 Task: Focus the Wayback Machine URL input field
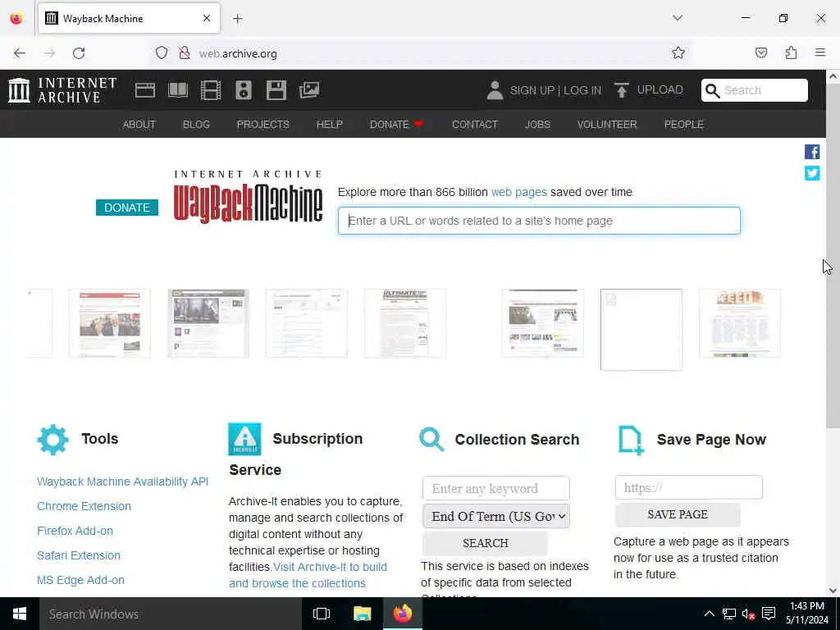pos(539,221)
